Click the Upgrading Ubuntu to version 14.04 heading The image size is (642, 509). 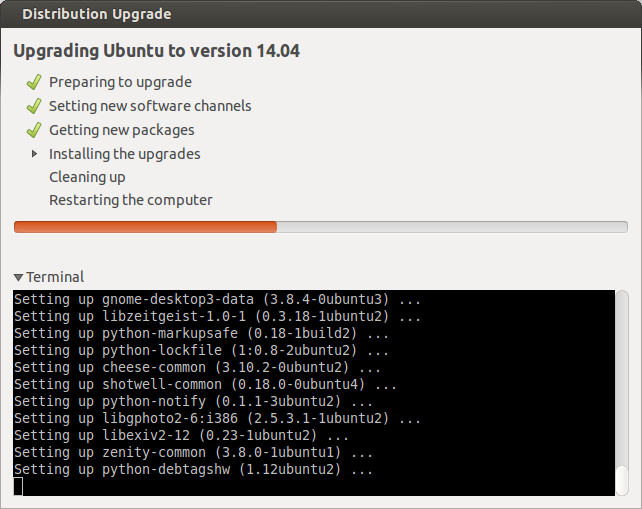[156, 51]
